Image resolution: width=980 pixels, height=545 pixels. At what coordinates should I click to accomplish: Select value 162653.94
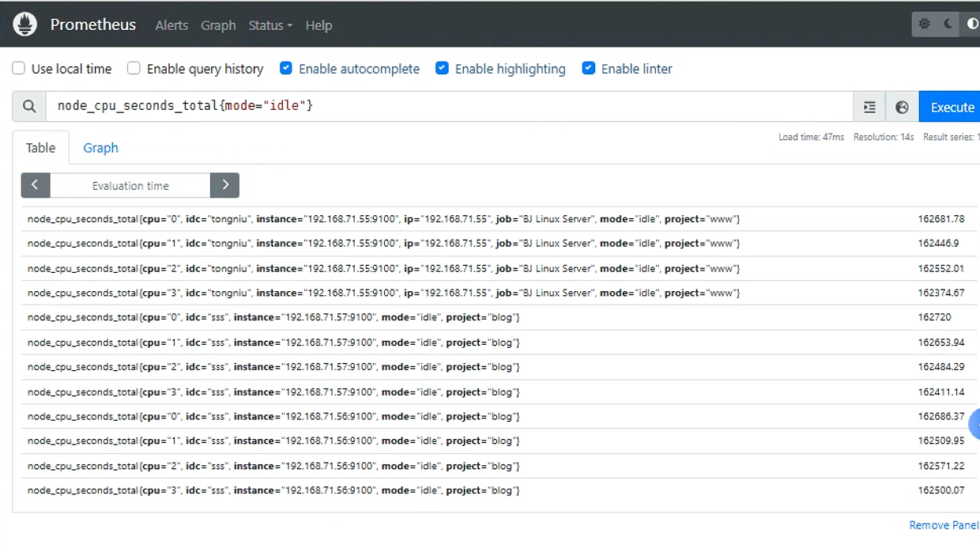pos(941,343)
